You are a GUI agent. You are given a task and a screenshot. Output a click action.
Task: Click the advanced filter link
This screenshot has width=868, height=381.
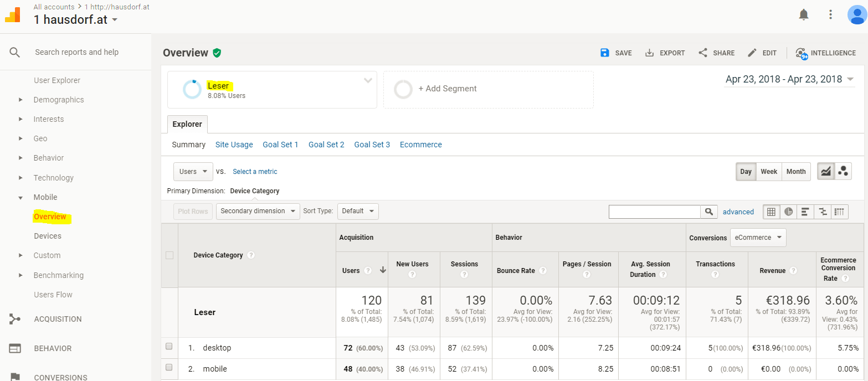click(x=738, y=212)
